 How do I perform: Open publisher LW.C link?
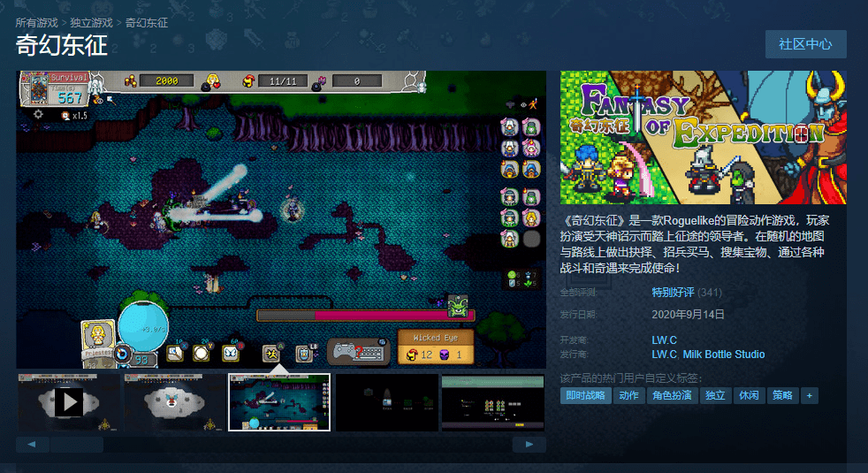point(665,355)
